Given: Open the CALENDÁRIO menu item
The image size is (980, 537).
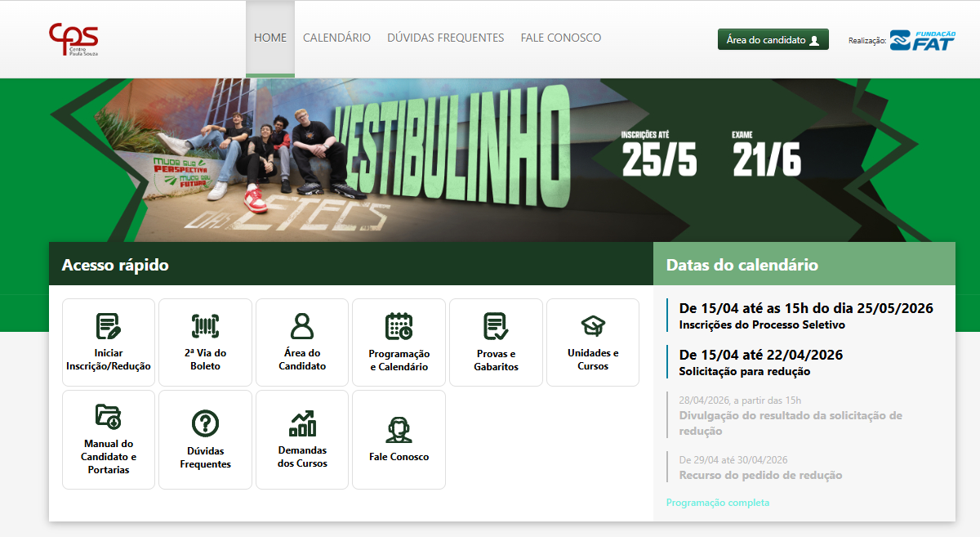Looking at the screenshot, I should [x=336, y=38].
